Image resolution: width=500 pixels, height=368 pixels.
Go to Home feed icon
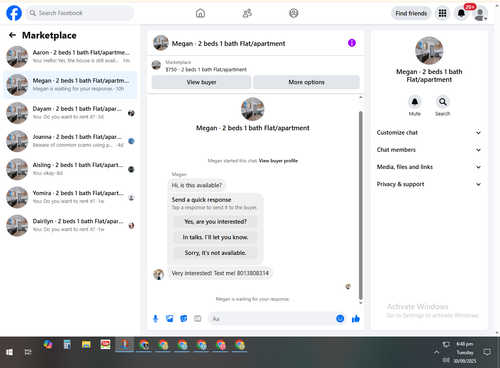tap(200, 13)
